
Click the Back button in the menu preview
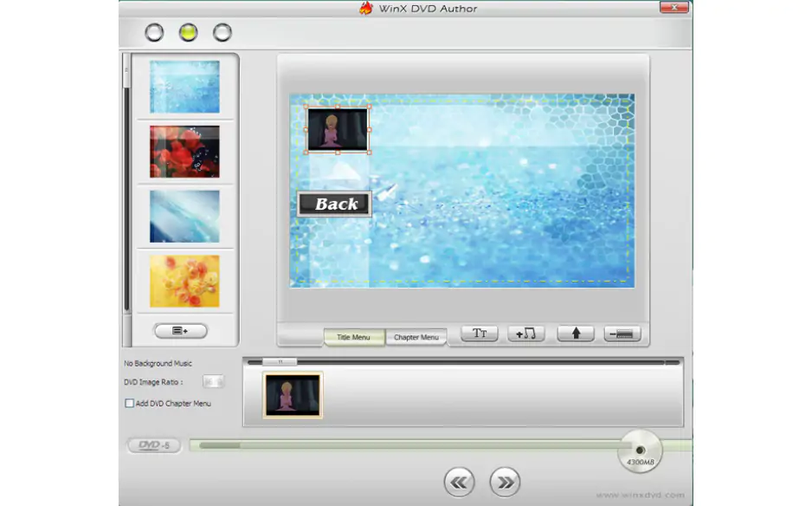[x=335, y=204]
